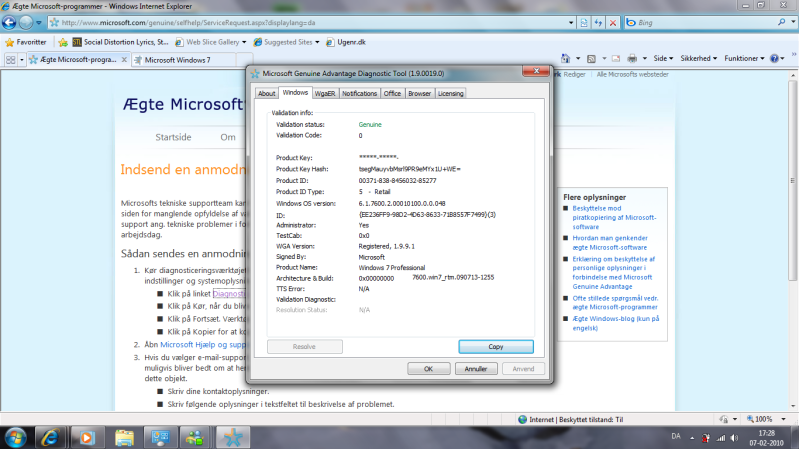Open the Home button dropdown arrow
This screenshot has height=449, width=799.
click(x=578, y=59)
